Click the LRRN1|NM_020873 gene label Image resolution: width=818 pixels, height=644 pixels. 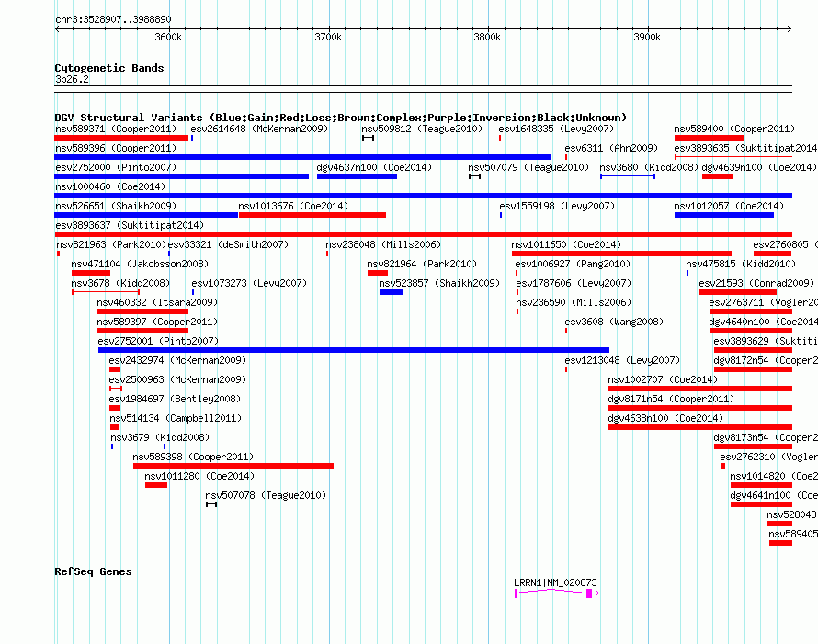pyautogui.click(x=555, y=583)
